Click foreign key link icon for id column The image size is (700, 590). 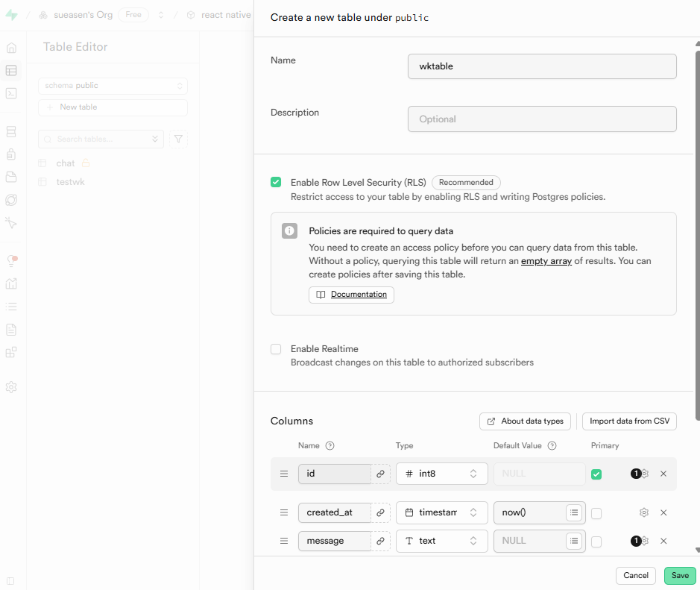coord(380,474)
